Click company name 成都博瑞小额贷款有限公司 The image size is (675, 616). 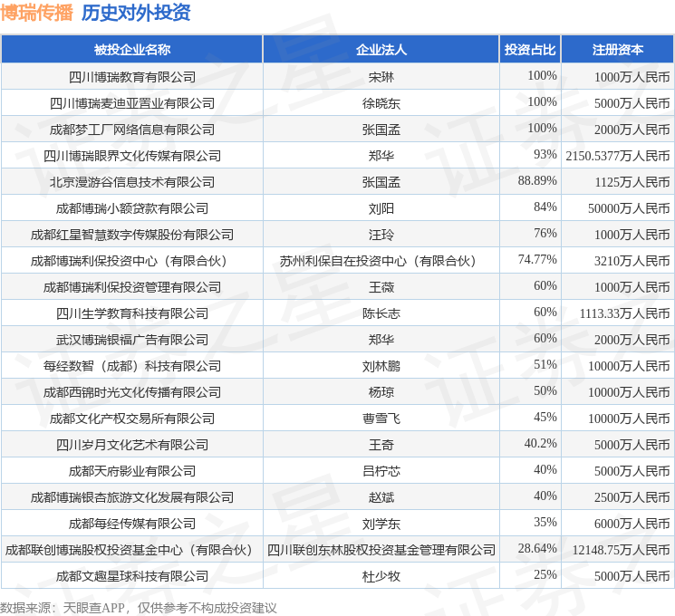(x=132, y=208)
